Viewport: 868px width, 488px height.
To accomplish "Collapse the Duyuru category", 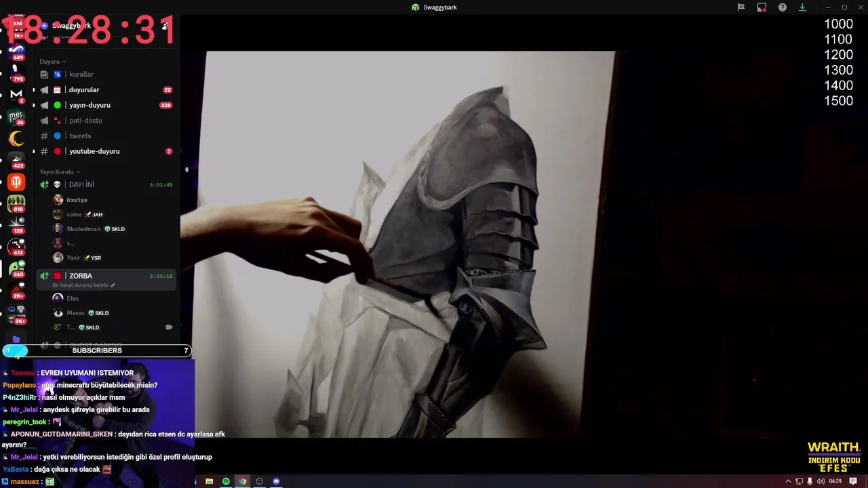I will click(x=53, y=62).
